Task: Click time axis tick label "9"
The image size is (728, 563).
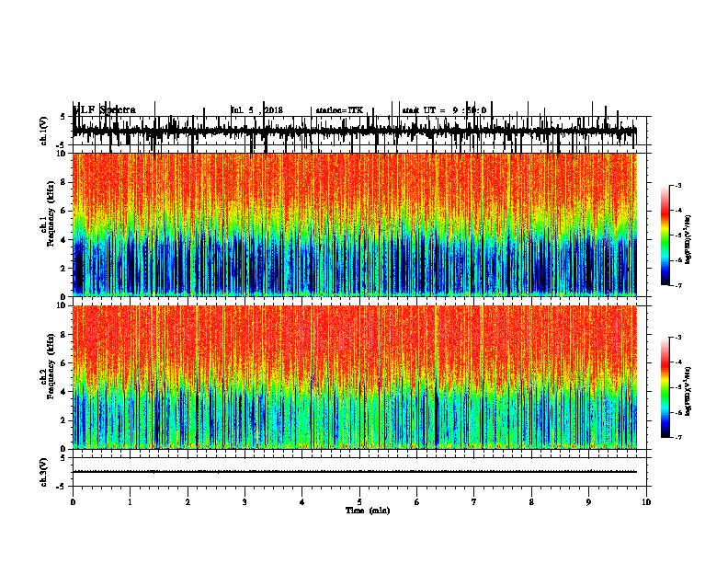Action: click(588, 502)
